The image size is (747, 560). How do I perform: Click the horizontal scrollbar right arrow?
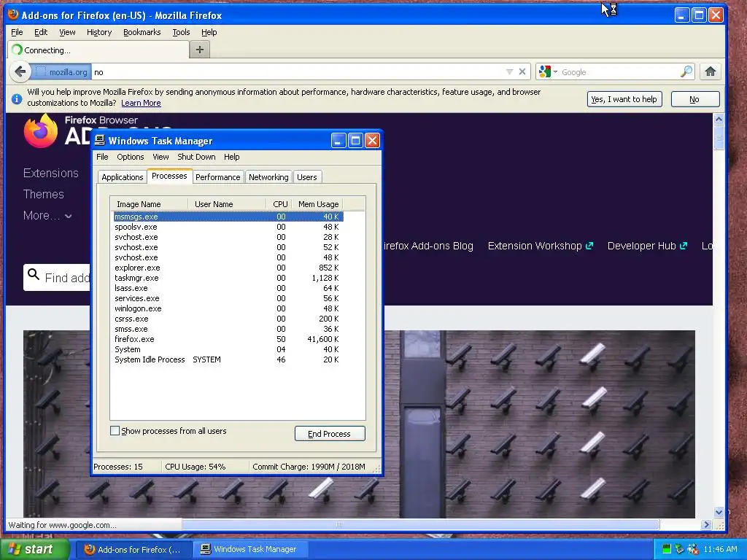706,524
